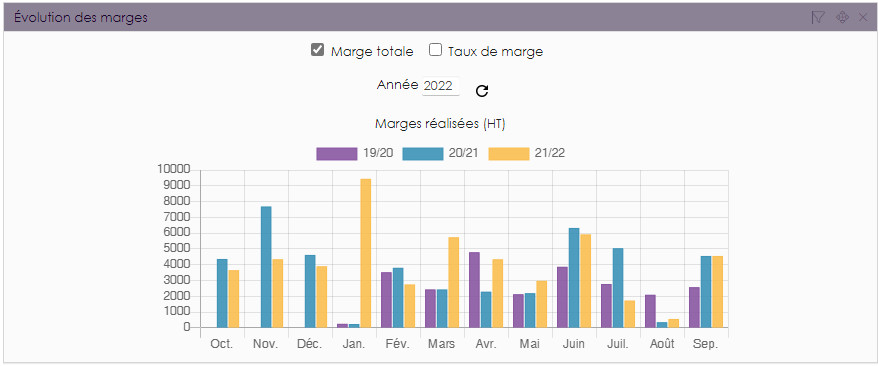Select the yellow Mars bar
The width and height of the screenshot is (878, 366).
[454, 282]
